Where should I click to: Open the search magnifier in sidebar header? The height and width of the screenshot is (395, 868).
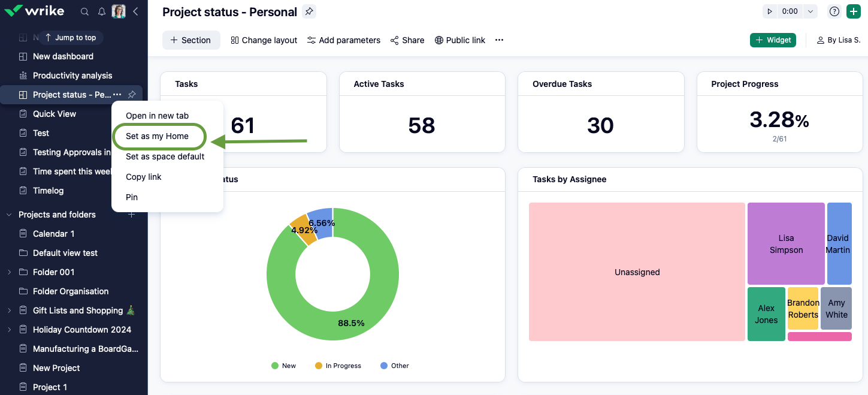click(85, 11)
